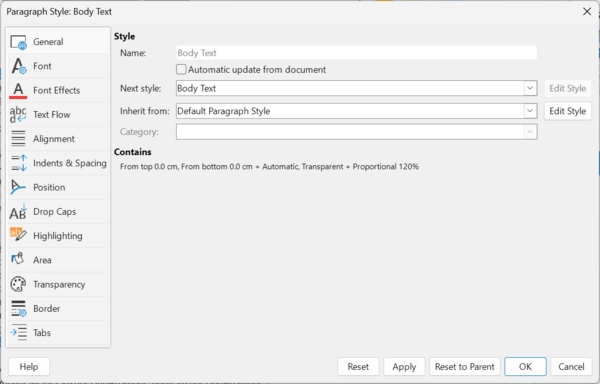The width and height of the screenshot is (600, 384).
Task: Go to the Text Flow tab
Action: point(52,115)
